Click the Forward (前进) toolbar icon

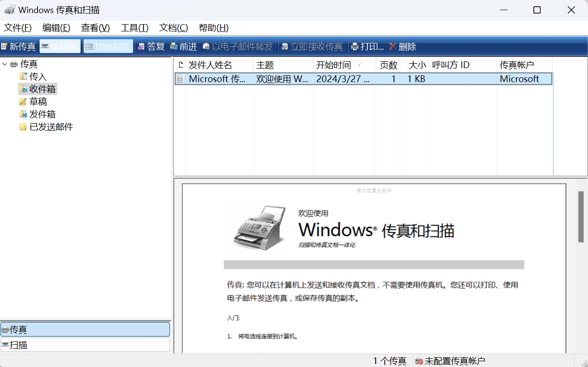(x=174, y=47)
